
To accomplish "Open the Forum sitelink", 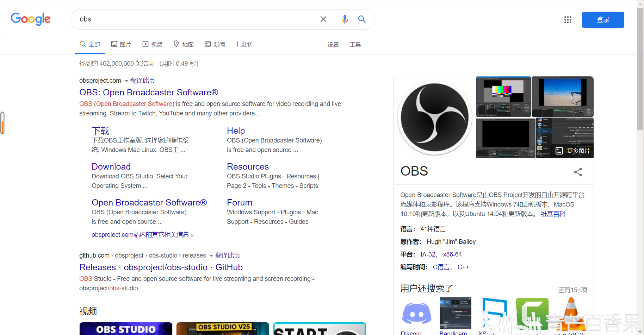I will click(x=240, y=203).
